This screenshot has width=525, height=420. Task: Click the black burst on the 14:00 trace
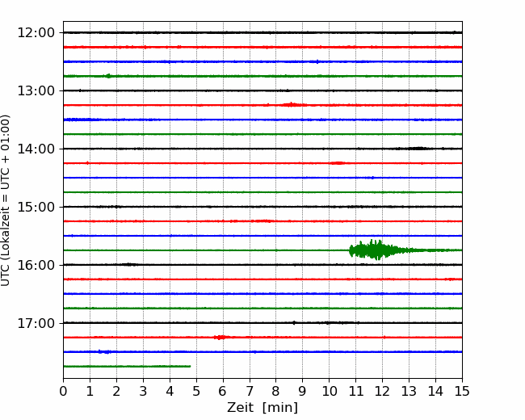coord(417,149)
